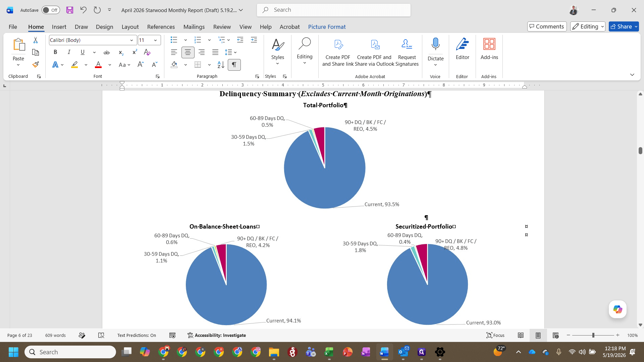Open the font size 11 dropdown
644x362 pixels.
tap(155, 40)
